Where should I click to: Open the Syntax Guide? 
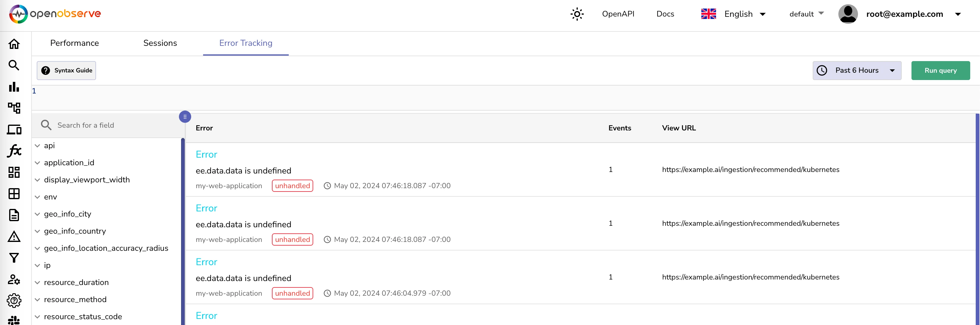coord(66,70)
